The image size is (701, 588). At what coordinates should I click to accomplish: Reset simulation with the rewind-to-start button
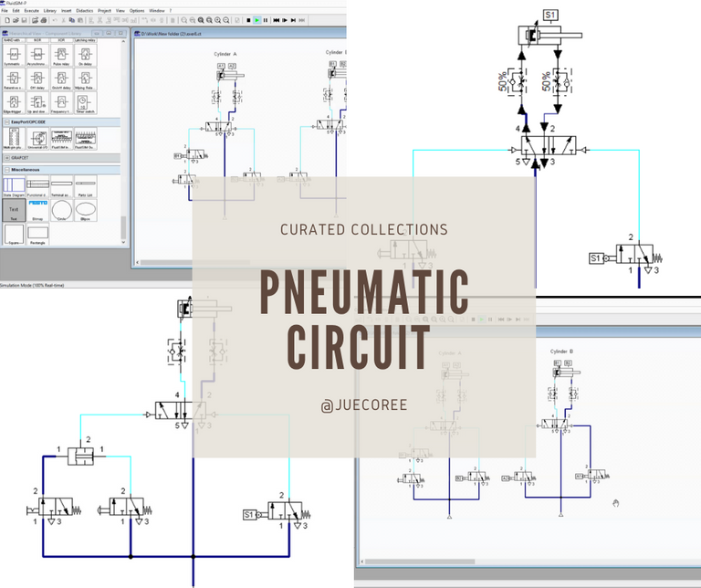pyautogui.click(x=277, y=20)
